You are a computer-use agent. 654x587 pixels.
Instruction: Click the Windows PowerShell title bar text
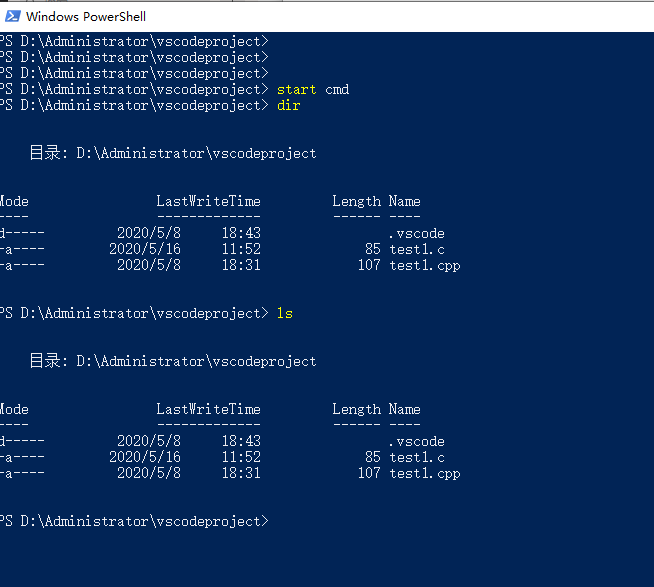pos(86,17)
